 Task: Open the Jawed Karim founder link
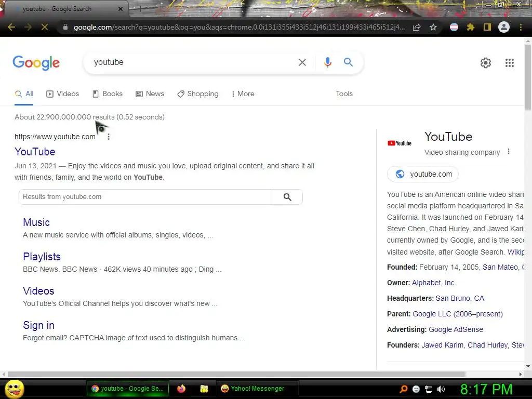pyautogui.click(x=443, y=345)
